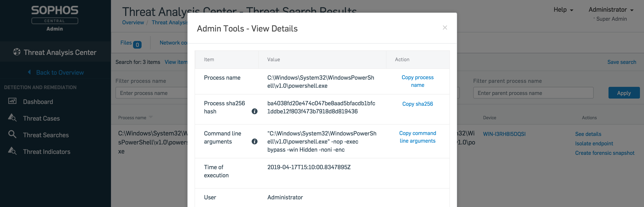Image resolution: width=644 pixels, height=207 pixels.
Task: Click the Device column header
Action: pyautogui.click(x=489, y=118)
